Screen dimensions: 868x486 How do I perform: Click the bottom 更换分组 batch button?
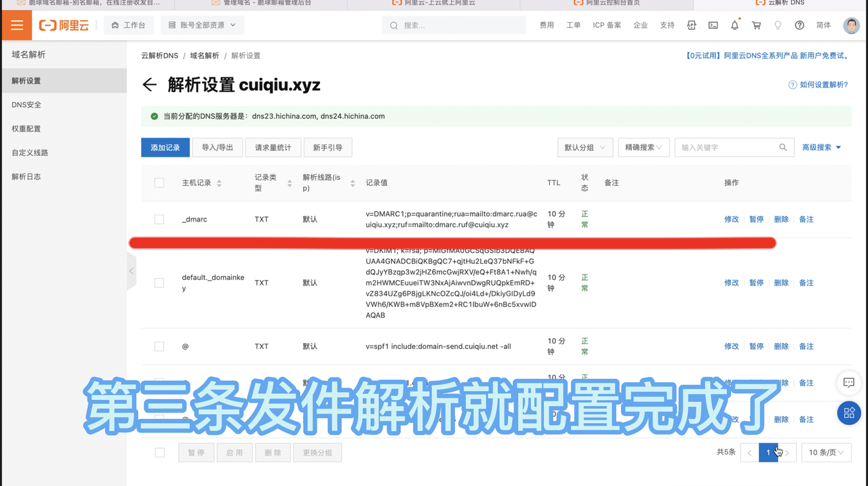[x=317, y=453]
